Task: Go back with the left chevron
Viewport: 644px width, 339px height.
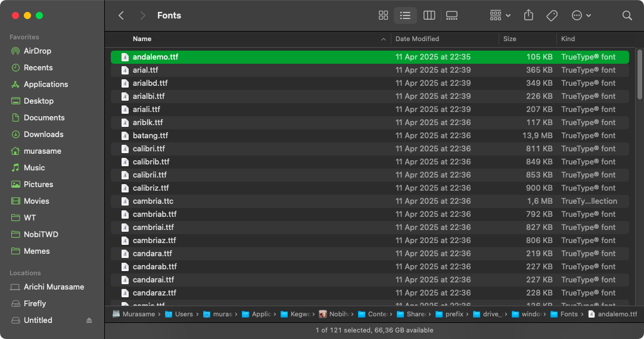Action: (x=122, y=15)
